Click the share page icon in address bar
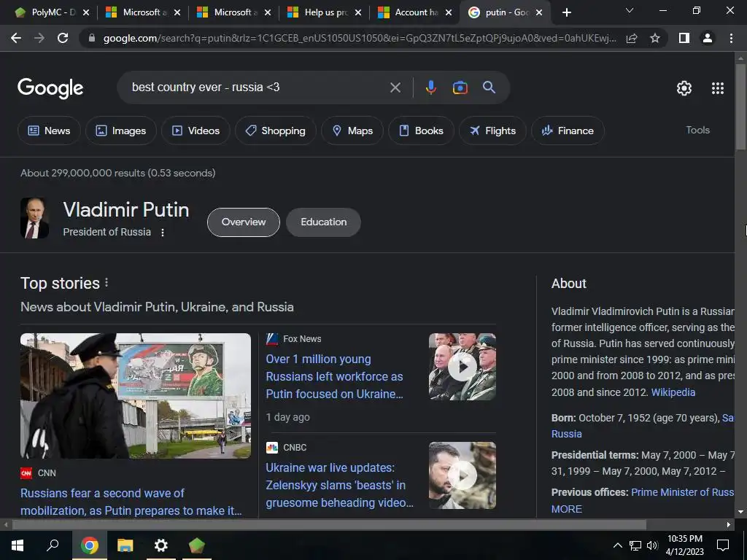The width and height of the screenshot is (747, 560). [x=632, y=38]
